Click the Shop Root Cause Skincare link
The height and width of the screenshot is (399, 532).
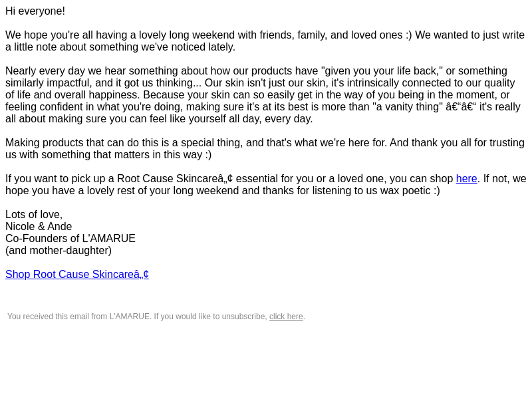pos(77,274)
